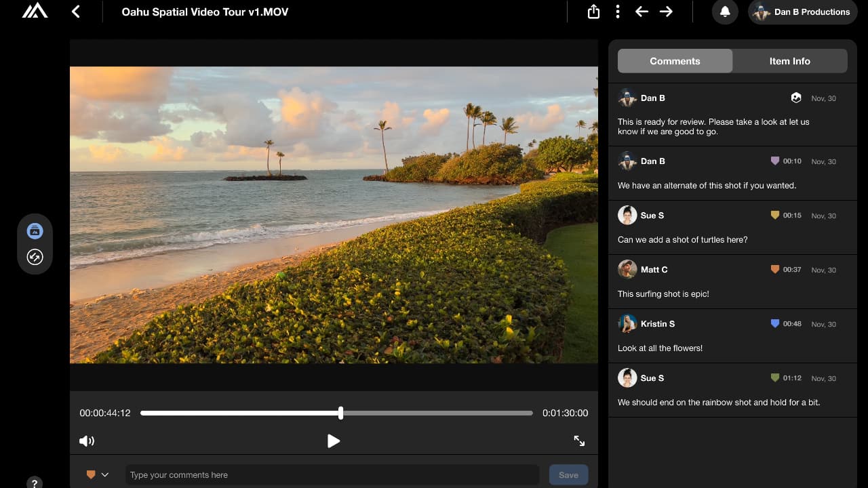This screenshot has width=868, height=488.
Task: Play the video
Action: click(x=333, y=441)
